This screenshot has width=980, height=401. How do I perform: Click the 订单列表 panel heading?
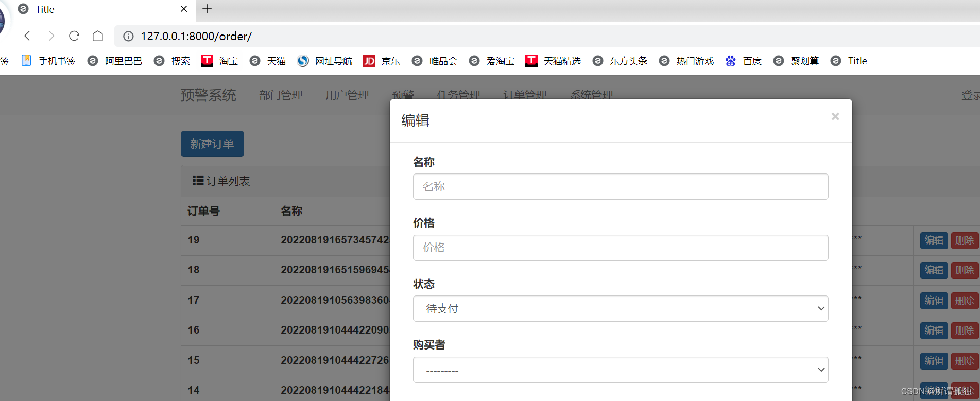point(221,181)
